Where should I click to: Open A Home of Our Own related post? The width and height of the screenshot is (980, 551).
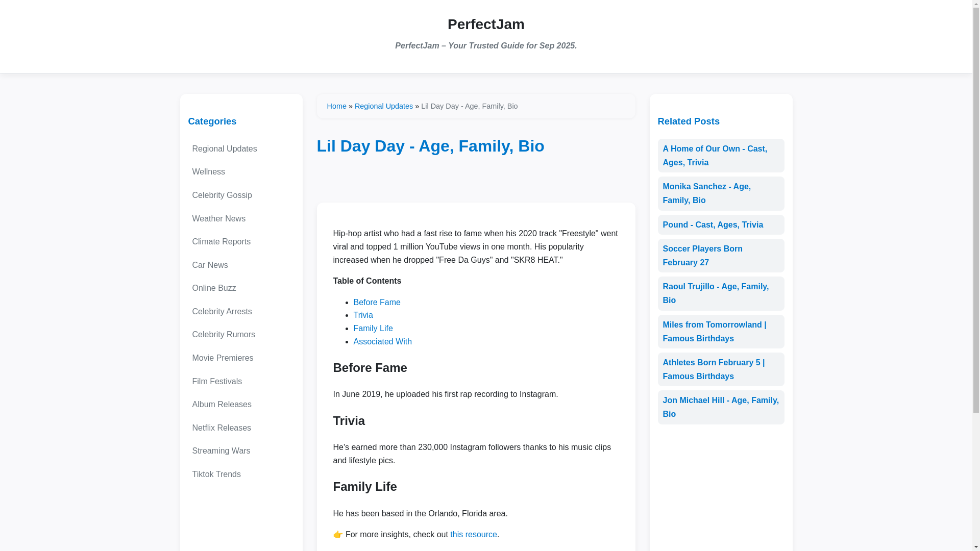pos(721,156)
